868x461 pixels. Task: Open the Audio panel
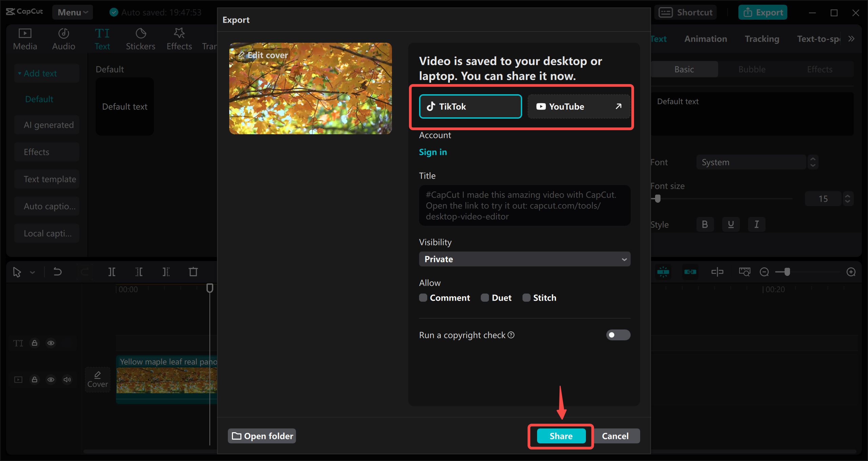tap(63, 39)
